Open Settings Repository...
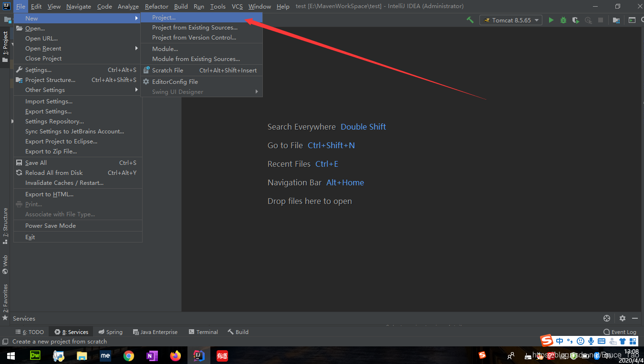644x364 pixels. [x=77, y=121]
